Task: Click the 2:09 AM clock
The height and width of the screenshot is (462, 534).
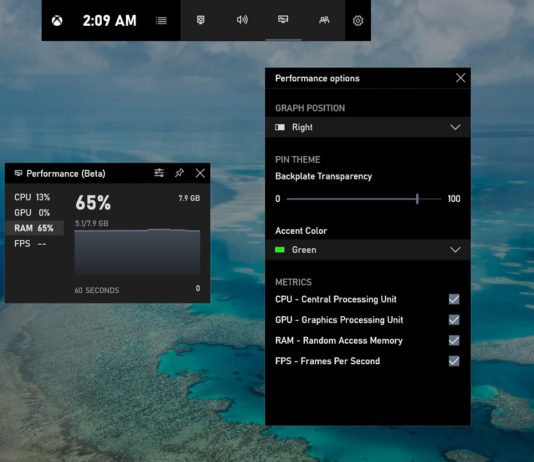Action: [109, 21]
